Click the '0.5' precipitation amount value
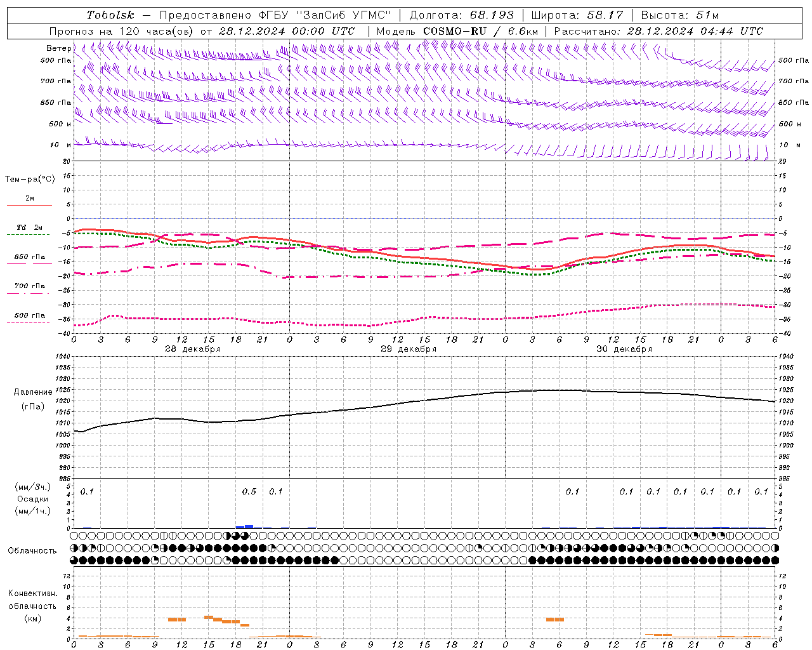The height and width of the screenshot is (650, 812). coord(249,491)
